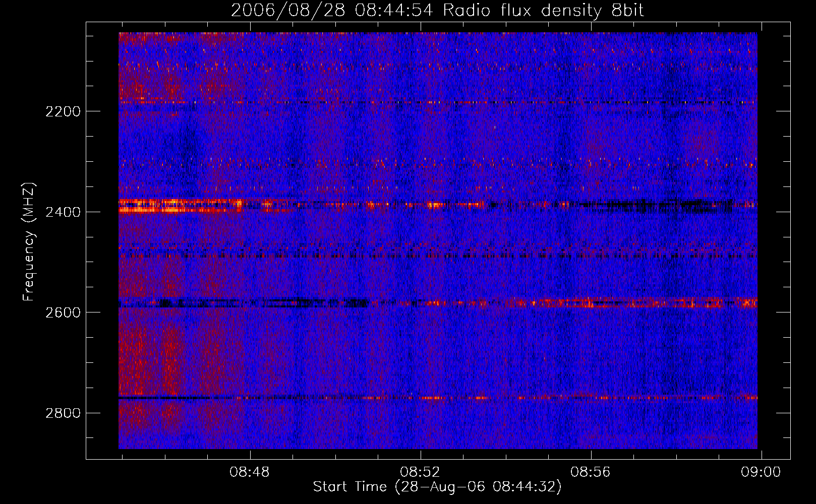Screen dimensions: 816x504
Task: Click the 08:56 time axis label
Action: coord(591,472)
